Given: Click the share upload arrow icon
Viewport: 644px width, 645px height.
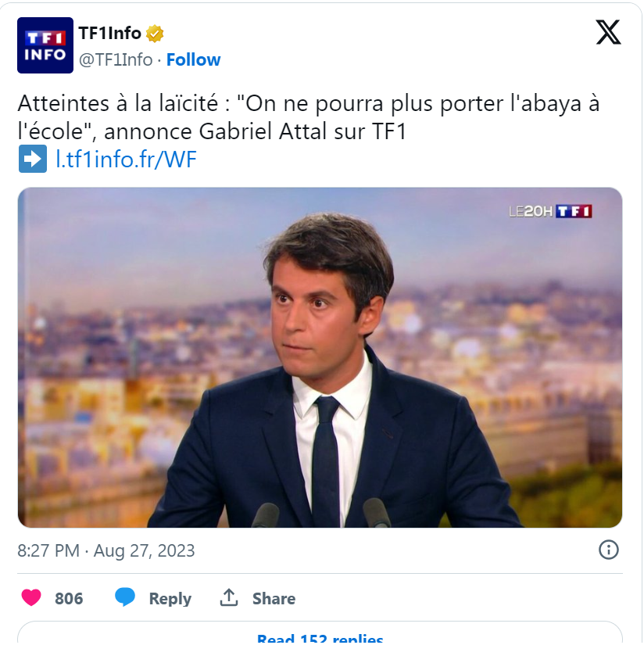Looking at the screenshot, I should [x=229, y=598].
